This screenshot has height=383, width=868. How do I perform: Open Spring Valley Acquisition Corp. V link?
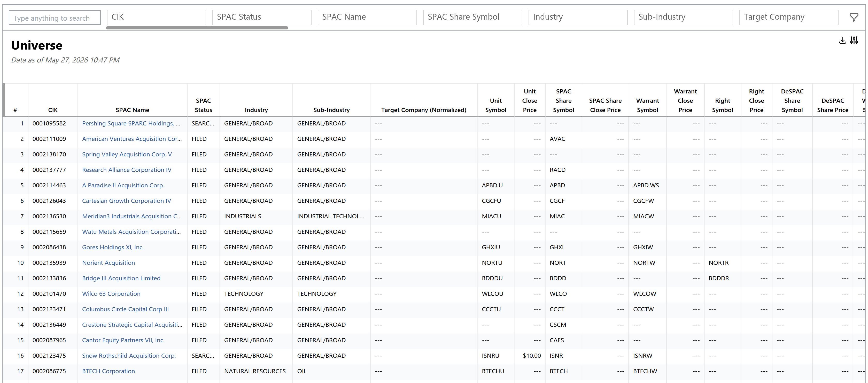click(x=127, y=155)
